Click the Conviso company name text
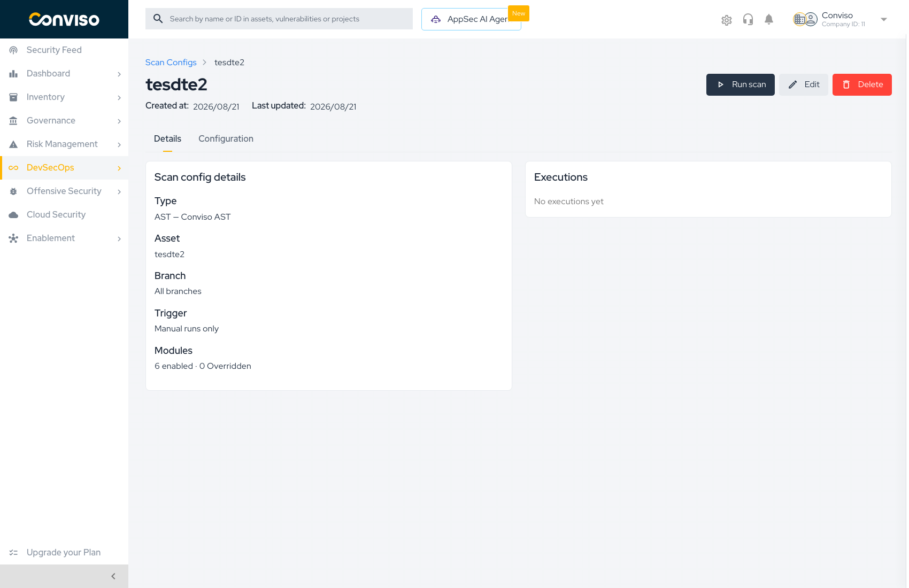Screen dimensions: 909x588 (x=837, y=16)
